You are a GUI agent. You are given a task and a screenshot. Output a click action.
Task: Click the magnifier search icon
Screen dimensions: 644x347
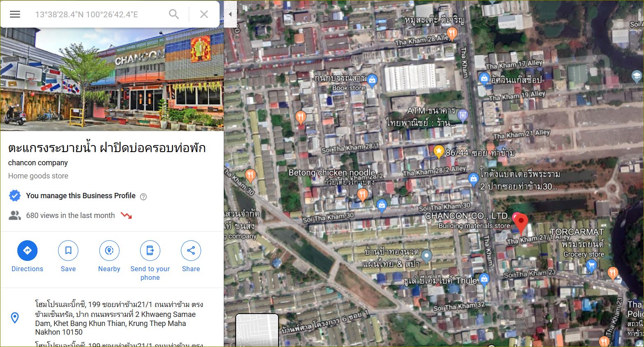point(174,14)
